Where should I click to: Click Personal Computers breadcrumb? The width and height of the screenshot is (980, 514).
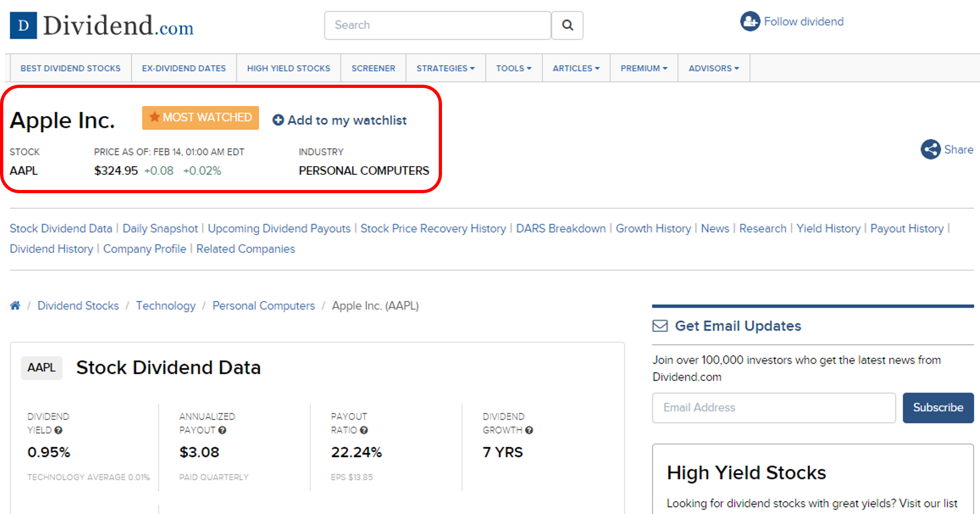pyautogui.click(x=264, y=306)
